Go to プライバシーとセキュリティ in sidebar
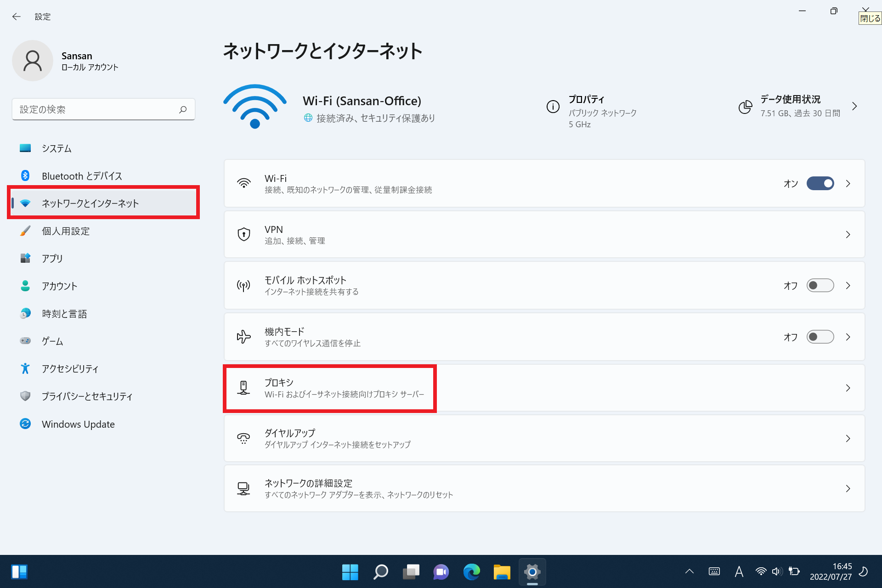The height and width of the screenshot is (588, 882). 87,396
